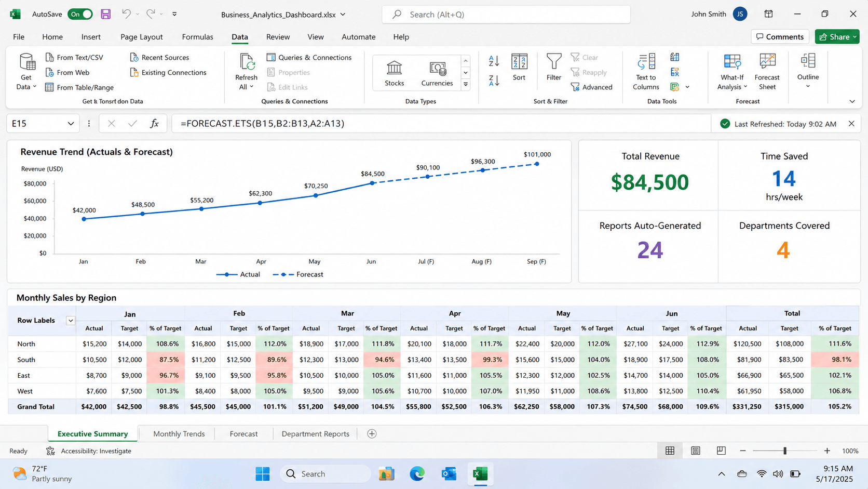The width and height of the screenshot is (868, 489).
Task: Open Existing Connections
Action: pyautogui.click(x=168, y=72)
